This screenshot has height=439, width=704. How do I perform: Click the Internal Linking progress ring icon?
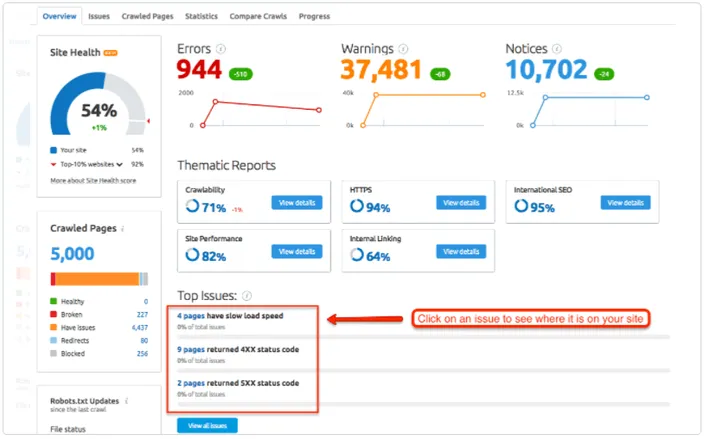[356, 255]
